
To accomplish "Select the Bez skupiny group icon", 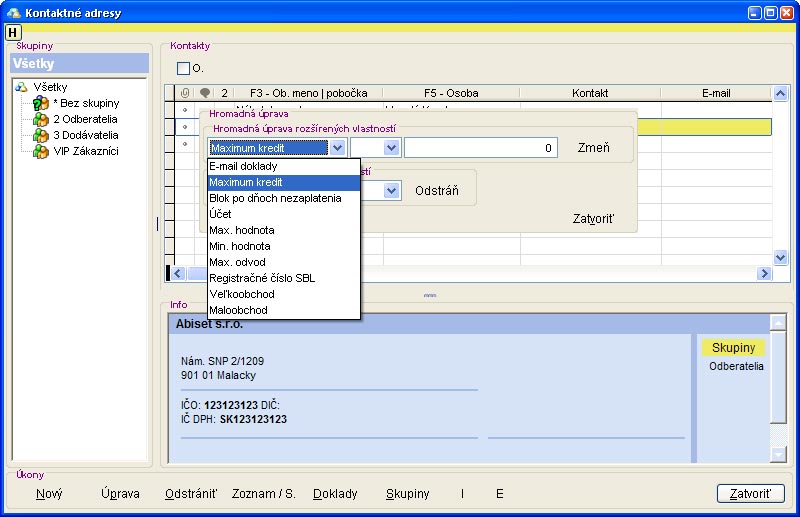I will (x=41, y=103).
